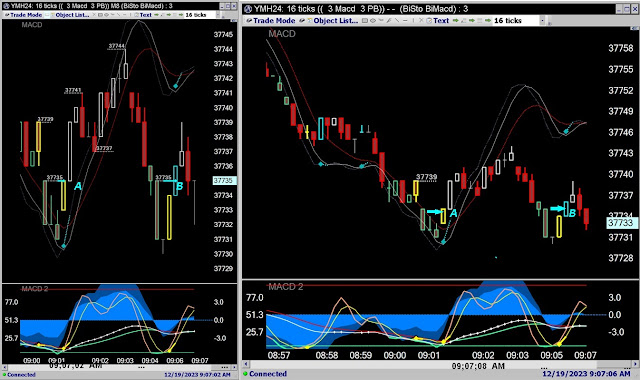Click the text note icon beside Text, right chart

[x=429, y=20]
